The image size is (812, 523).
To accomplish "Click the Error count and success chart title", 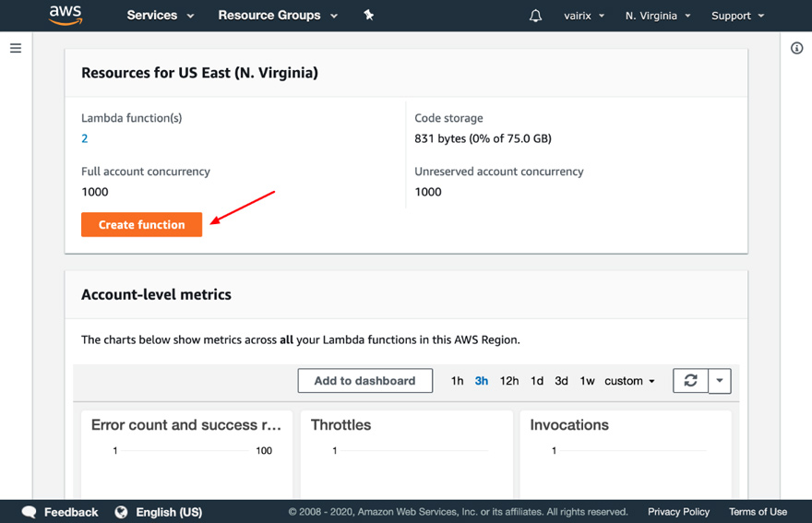I will 185,424.
